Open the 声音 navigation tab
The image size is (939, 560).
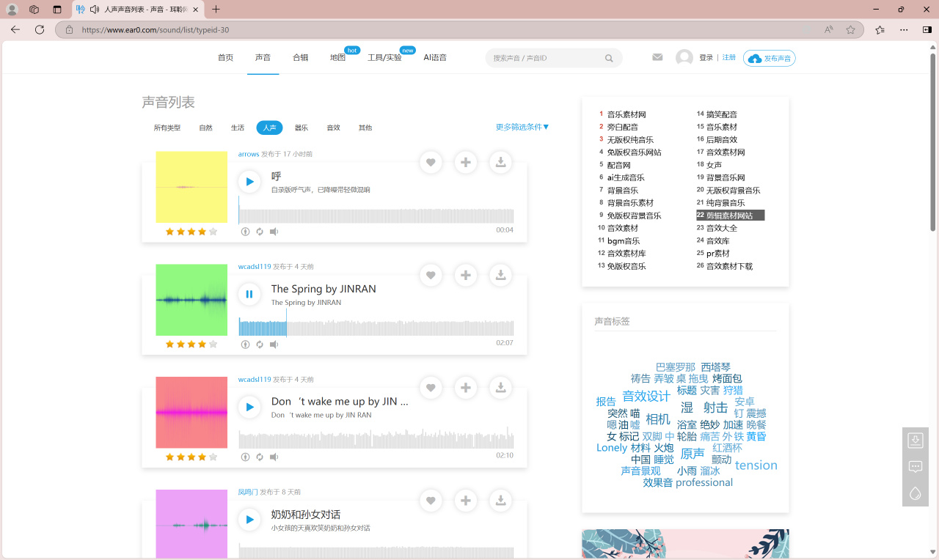click(263, 58)
